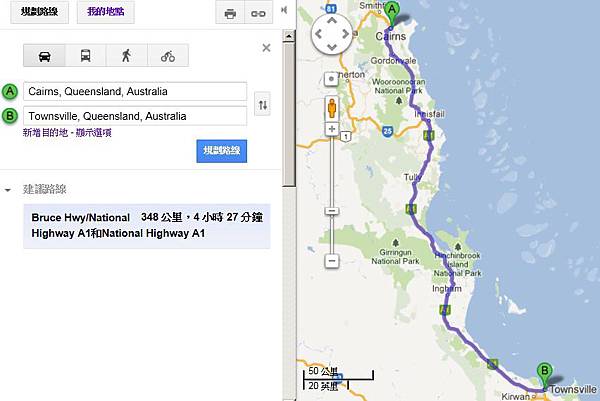Click the A pin at Cairns on map
Screen dimensions: 600x401
(x=392, y=13)
